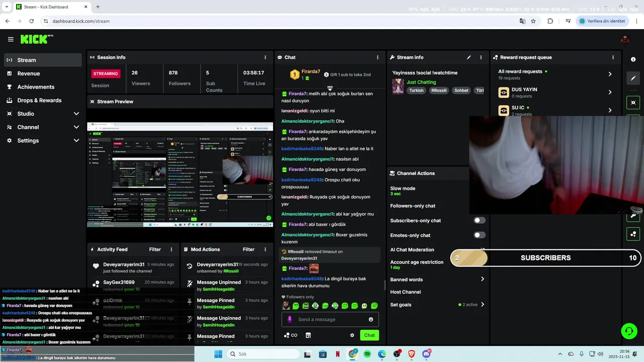Click Host Channel action
This screenshot has height=362, width=644.
[x=406, y=292]
